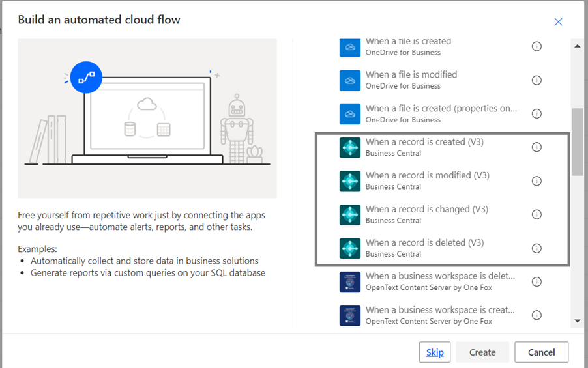Click the Skip link button
The height and width of the screenshot is (368, 588).
(x=435, y=352)
